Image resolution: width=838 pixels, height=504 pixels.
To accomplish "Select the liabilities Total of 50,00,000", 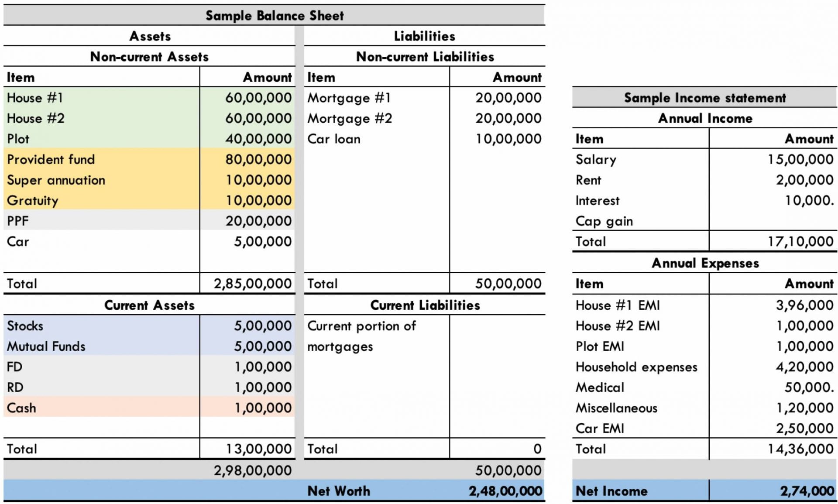I will coord(508,283).
